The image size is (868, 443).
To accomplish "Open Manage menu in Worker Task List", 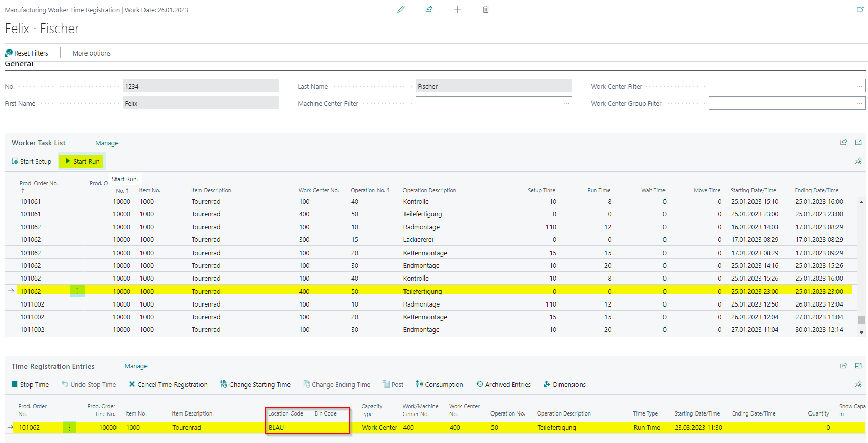I will point(106,143).
